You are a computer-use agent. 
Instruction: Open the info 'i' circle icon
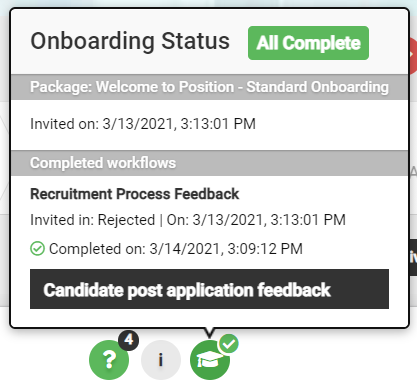pyautogui.click(x=161, y=360)
